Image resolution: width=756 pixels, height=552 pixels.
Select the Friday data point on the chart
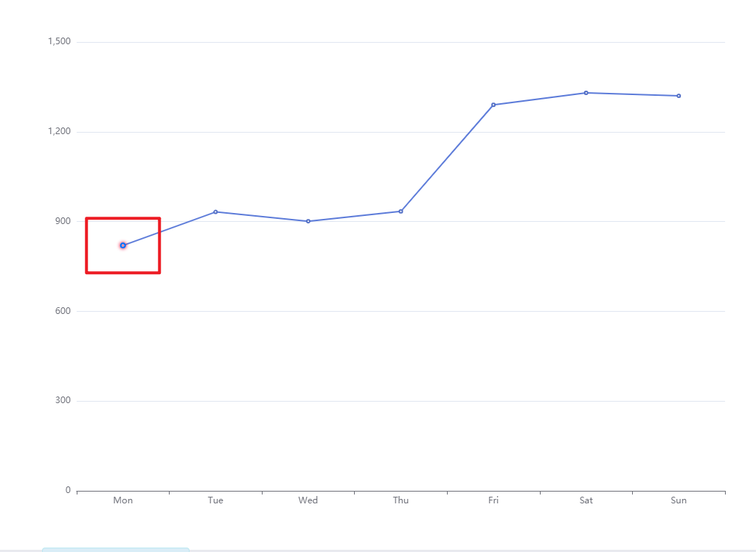(493, 105)
